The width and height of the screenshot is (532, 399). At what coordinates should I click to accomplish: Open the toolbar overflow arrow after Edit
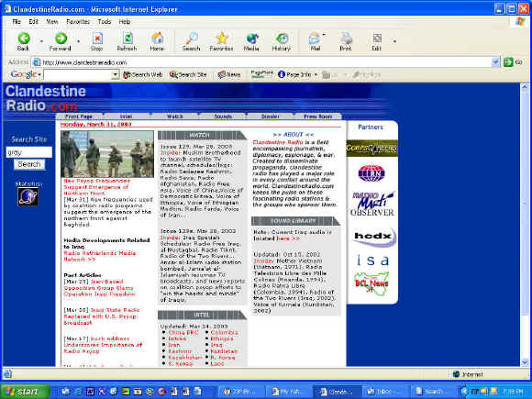(394, 41)
